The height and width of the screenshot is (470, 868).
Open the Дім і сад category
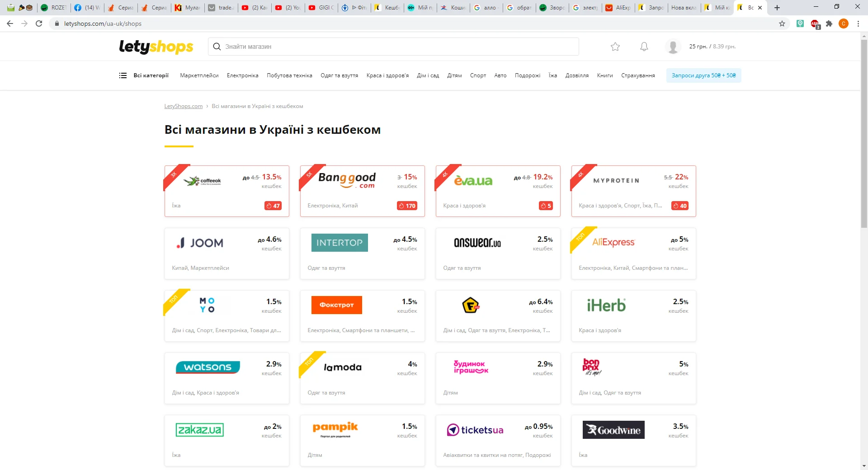pyautogui.click(x=428, y=75)
